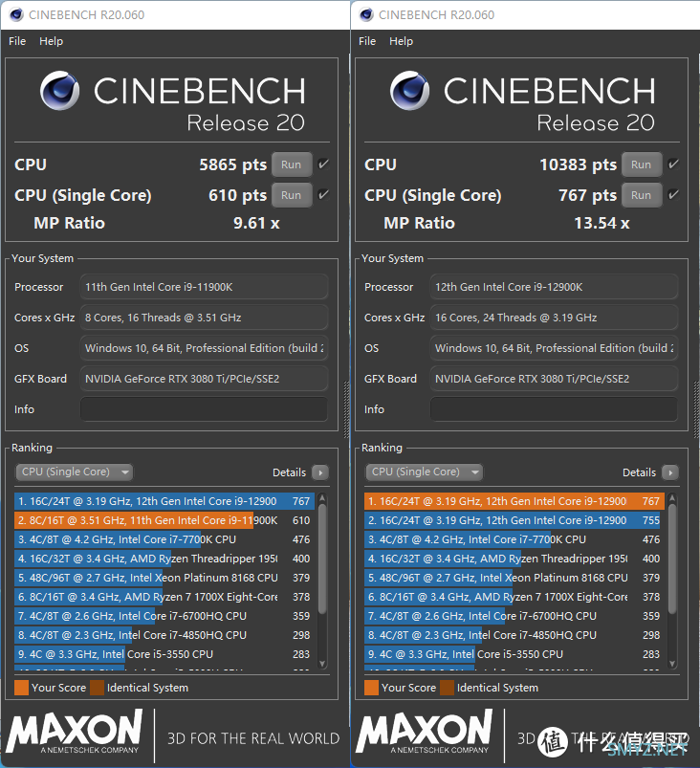Select right window i7-6700HQ row scoring 359
The width and height of the screenshot is (700, 768).
point(514,616)
